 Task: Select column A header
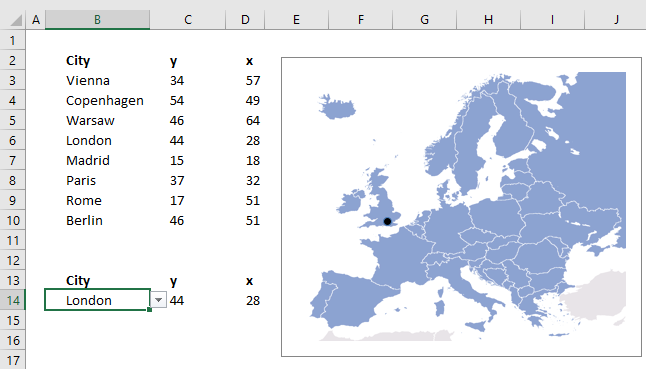pyautogui.click(x=36, y=20)
